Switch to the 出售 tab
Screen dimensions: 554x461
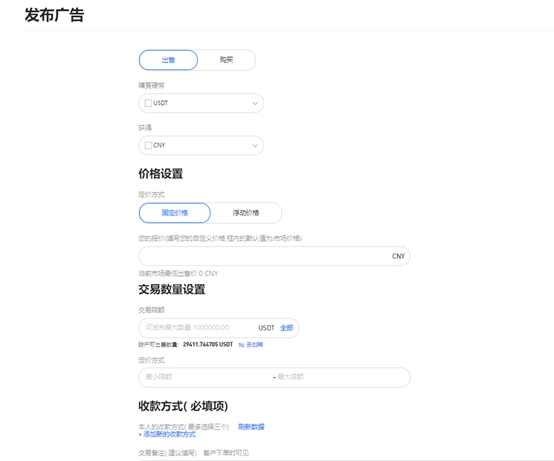coord(168,60)
